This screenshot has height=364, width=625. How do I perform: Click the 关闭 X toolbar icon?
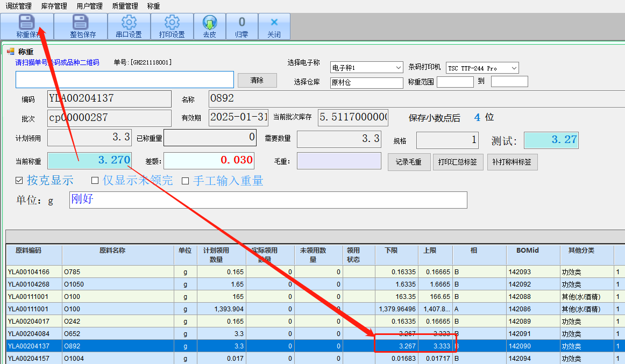(x=274, y=23)
